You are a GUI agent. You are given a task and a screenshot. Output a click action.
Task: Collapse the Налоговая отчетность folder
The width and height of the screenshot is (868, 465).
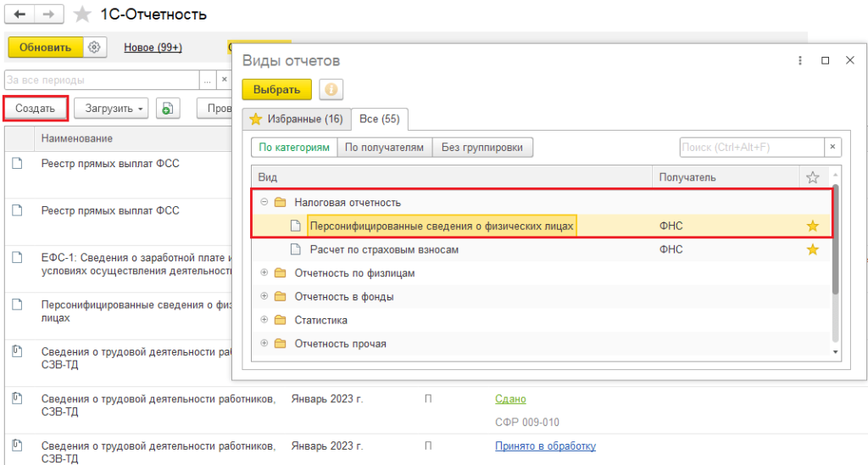pos(264,203)
